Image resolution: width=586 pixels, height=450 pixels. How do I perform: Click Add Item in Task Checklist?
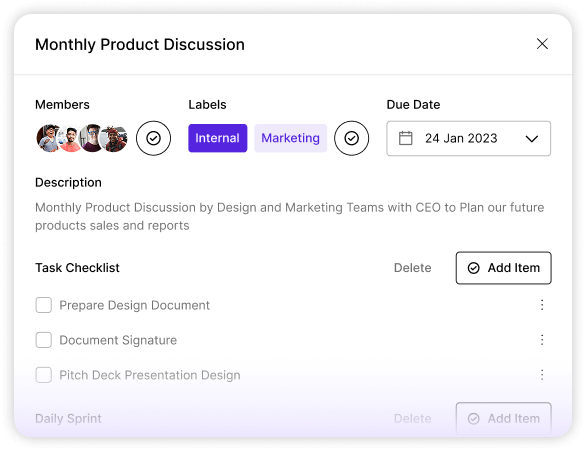(x=503, y=268)
